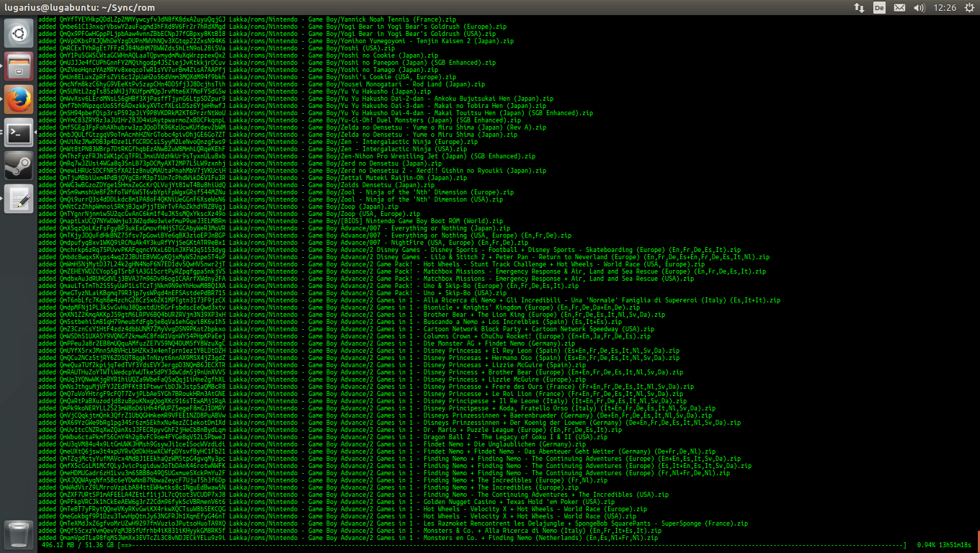Open the mail messaging indicator
This screenshot has height=553, width=980.
point(899,7)
